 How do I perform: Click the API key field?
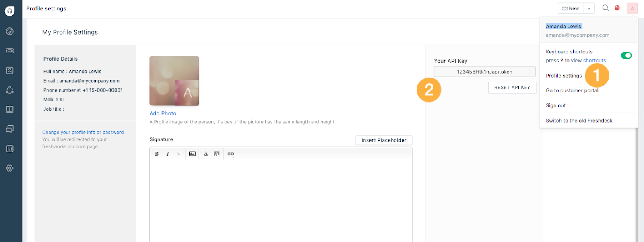point(485,72)
